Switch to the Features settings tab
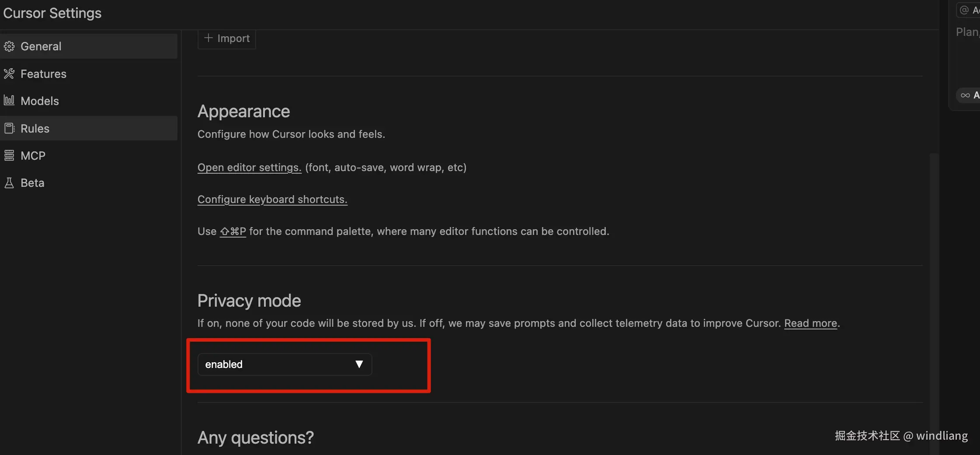 (89, 74)
